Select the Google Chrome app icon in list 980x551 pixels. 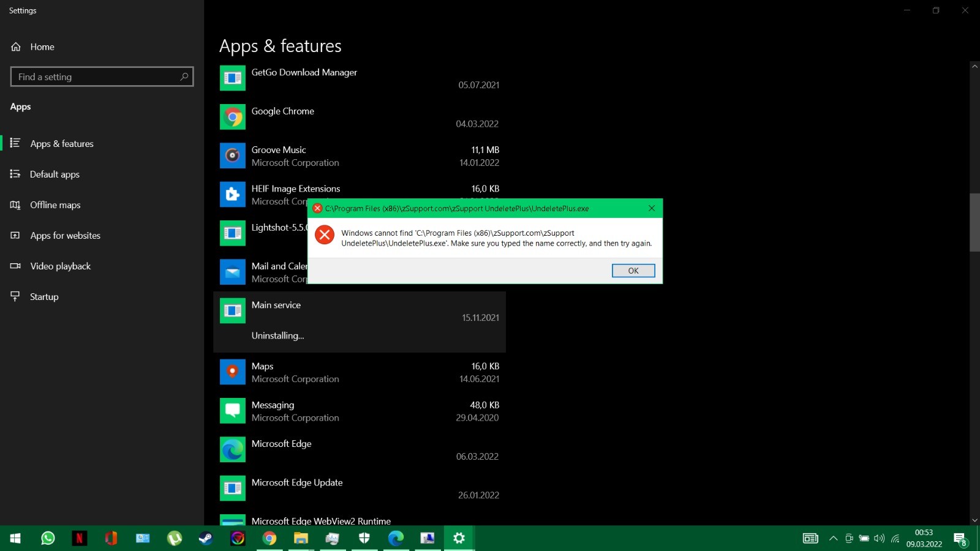tap(233, 116)
